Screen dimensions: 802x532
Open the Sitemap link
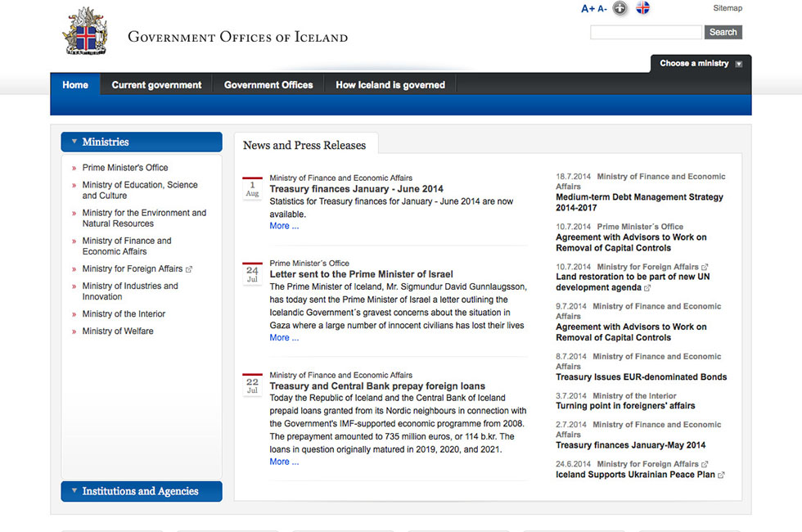click(x=728, y=8)
